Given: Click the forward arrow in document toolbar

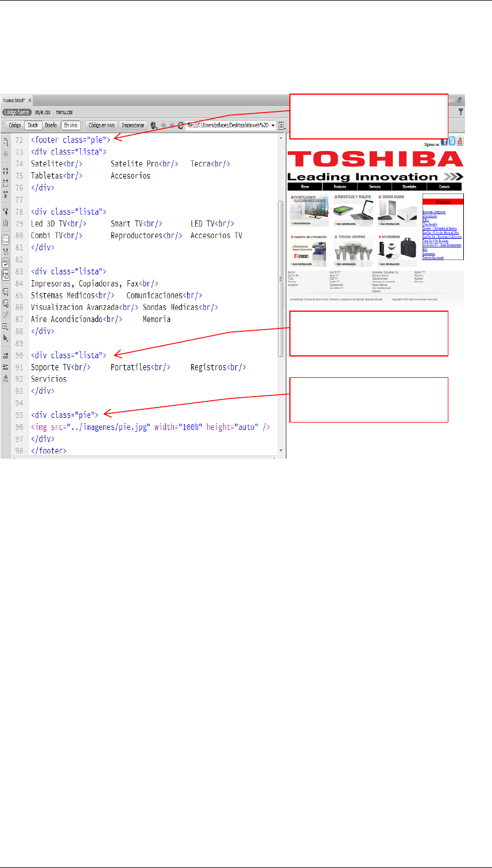Looking at the screenshot, I should pos(172,125).
